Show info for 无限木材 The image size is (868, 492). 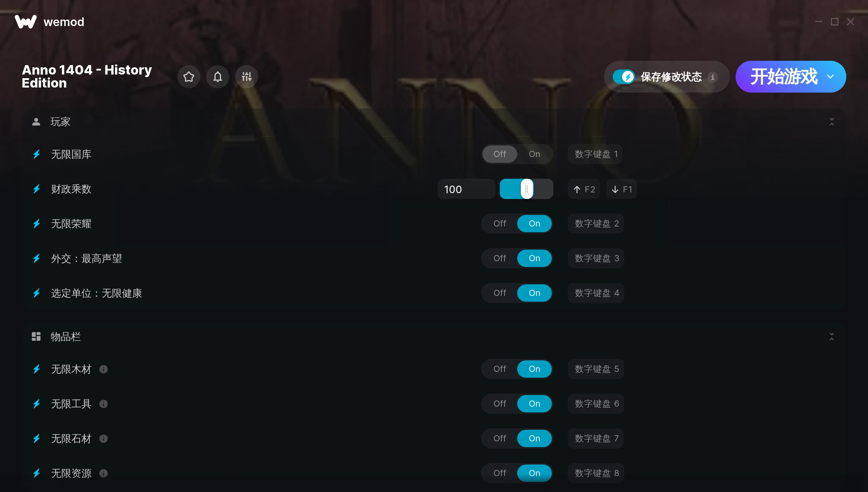[103, 369]
